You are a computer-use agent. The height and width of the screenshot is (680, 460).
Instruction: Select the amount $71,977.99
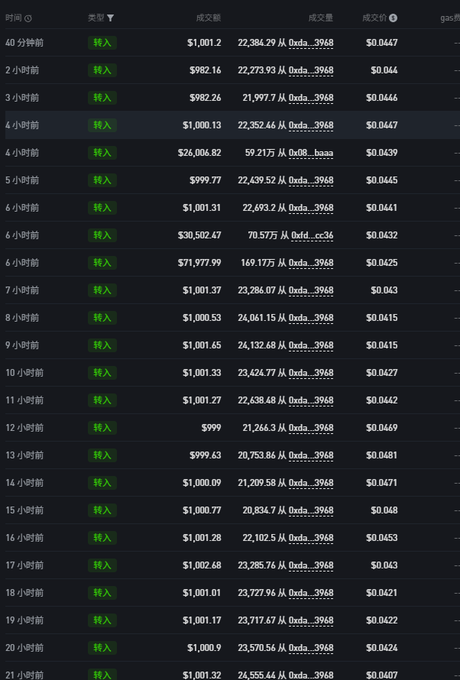pyautogui.click(x=199, y=263)
